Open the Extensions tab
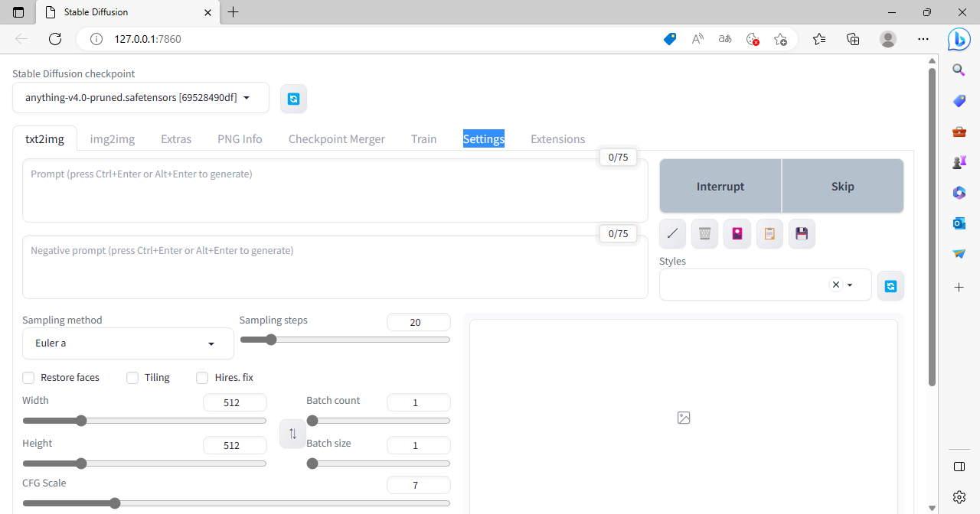980x514 pixels. (557, 139)
